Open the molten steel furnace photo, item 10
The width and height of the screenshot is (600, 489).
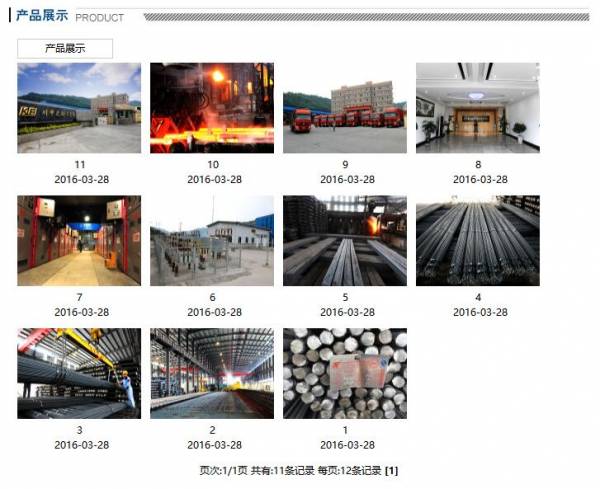click(x=212, y=108)
